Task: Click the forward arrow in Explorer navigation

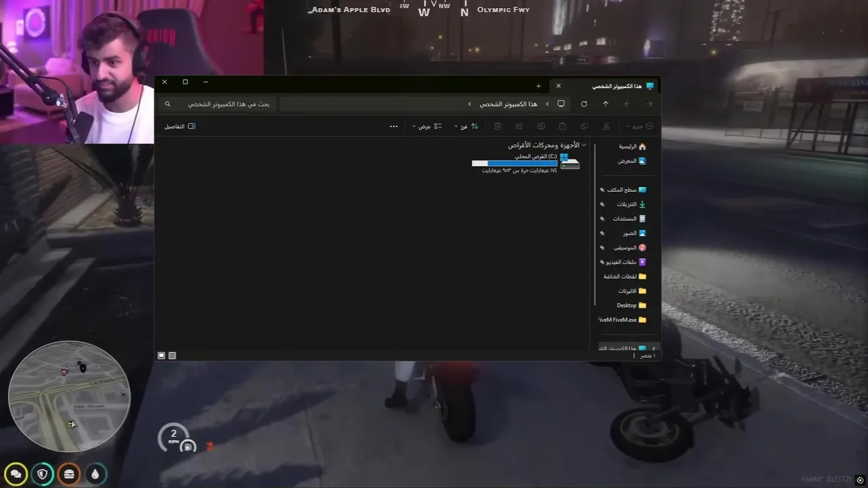Action: (627, 104)
